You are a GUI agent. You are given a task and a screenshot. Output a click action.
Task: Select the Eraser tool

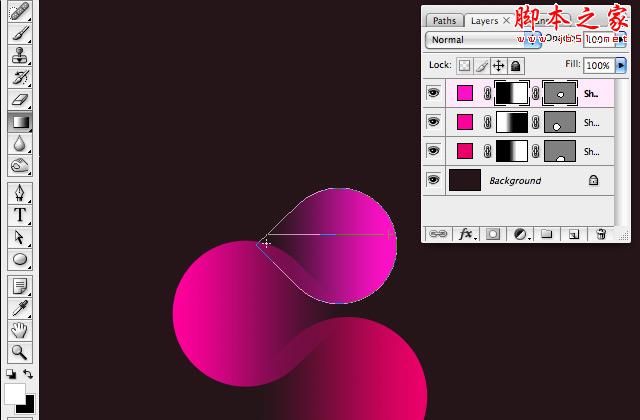(20, 100)
